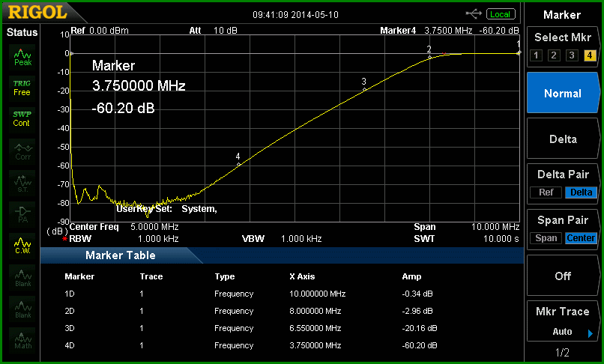Image resolution: width=604 pixels, height=364 pixels.
Task: Click the Ref 0.00 dBm label
Action: pyautogui.click(x=100, y=31)
